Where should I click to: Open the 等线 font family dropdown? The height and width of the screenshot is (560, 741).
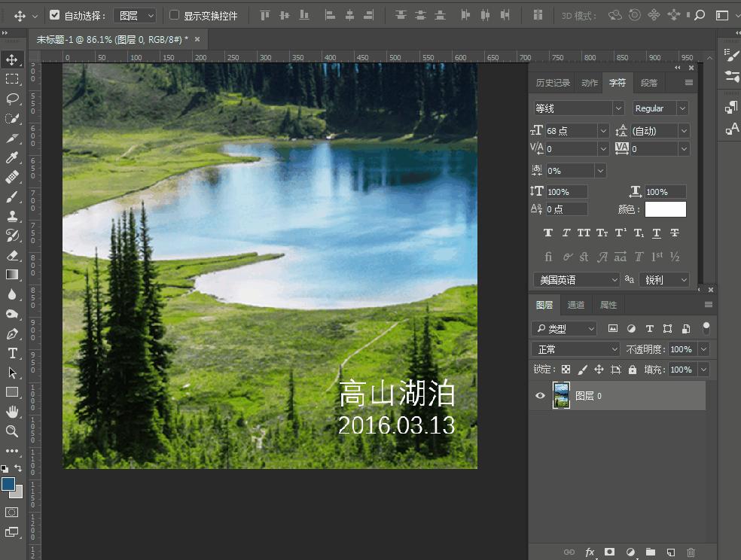618,108
